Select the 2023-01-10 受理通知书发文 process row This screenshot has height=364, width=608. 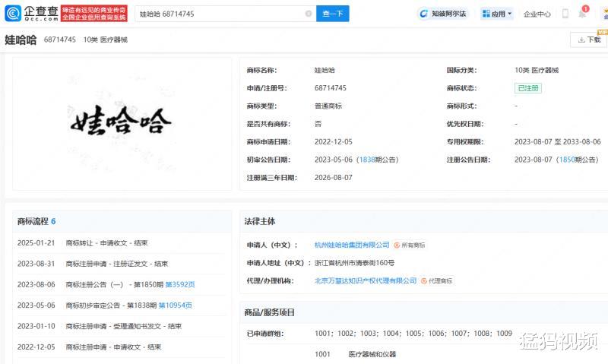click(122, 327)
